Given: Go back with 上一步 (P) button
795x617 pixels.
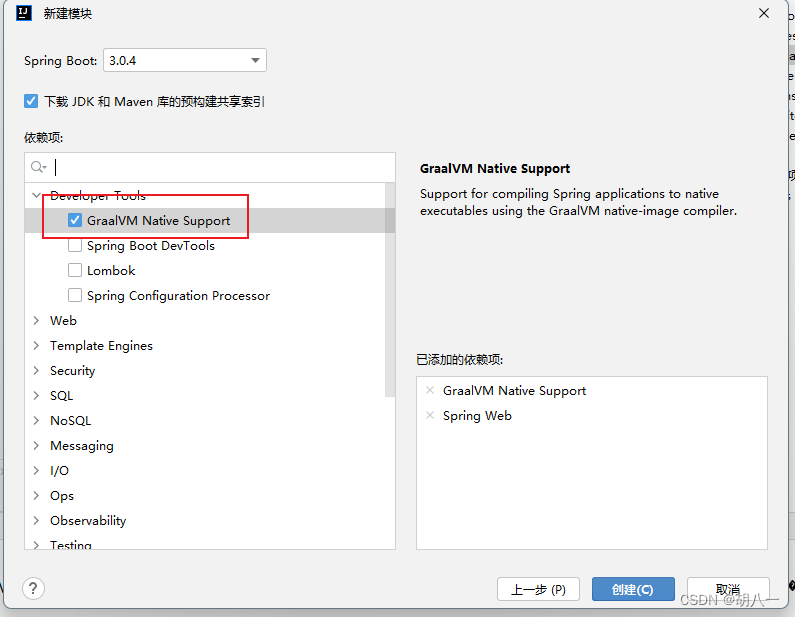Looking at the screenshot, I should point(538,589).
